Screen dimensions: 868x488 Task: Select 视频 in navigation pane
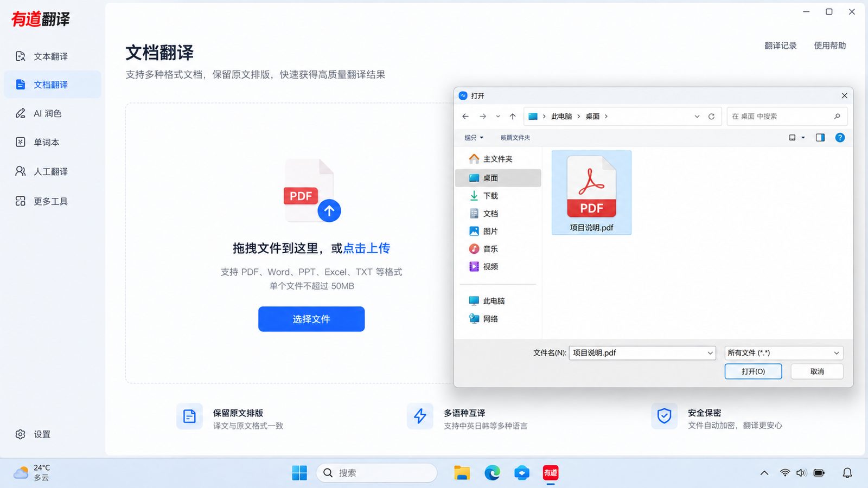pyautogui.click(x=498, y=266)
